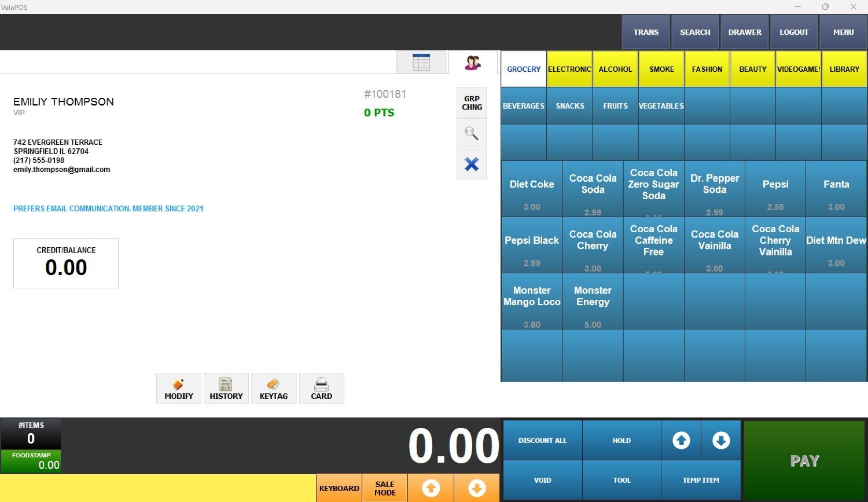
Task: Click the orange up arrow button
Action: 431,488
